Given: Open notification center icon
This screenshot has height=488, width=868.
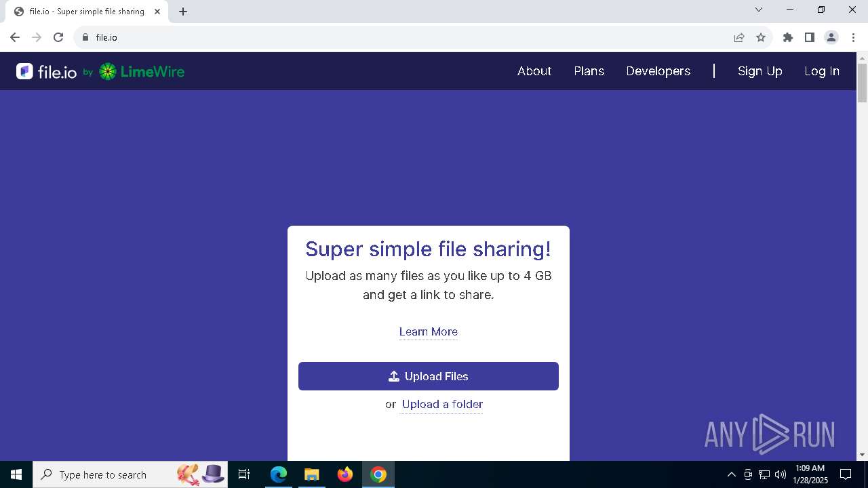Looking at the screenshot, I should coord(846,474).
